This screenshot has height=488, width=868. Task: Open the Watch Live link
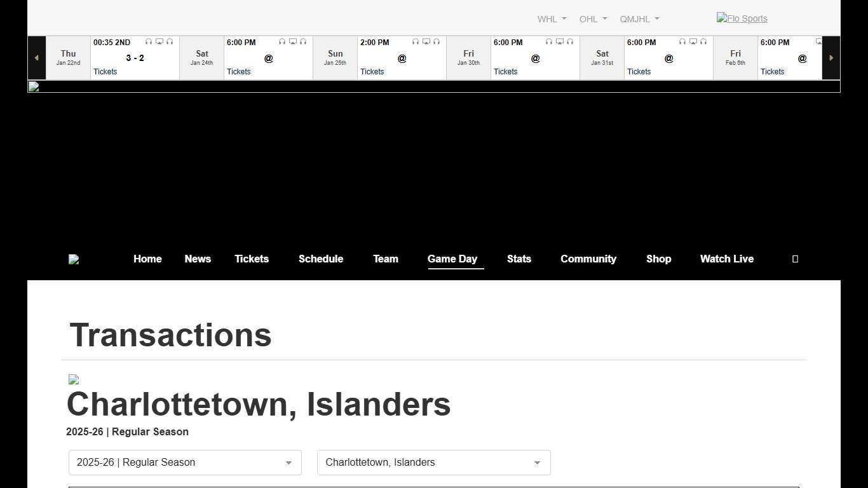click(x=726, y=259)
